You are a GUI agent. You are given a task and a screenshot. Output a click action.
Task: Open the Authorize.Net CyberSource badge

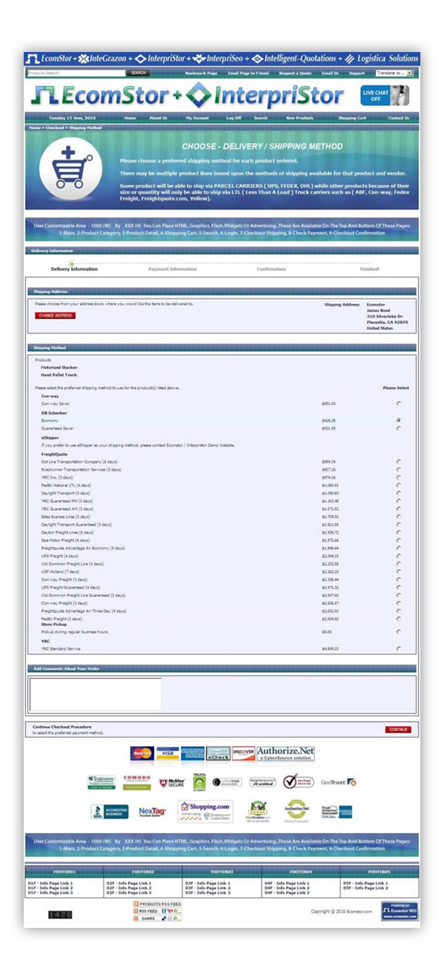(286, 753)
